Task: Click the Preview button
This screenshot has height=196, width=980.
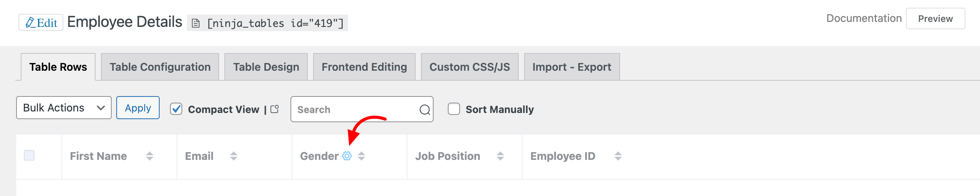Action: point(935,19)
